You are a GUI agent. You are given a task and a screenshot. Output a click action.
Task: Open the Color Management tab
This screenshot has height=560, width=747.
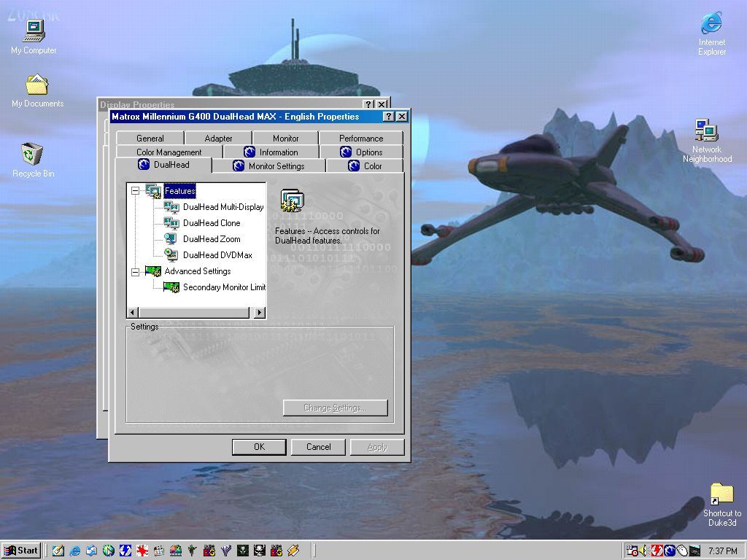[x=169, y=152]
